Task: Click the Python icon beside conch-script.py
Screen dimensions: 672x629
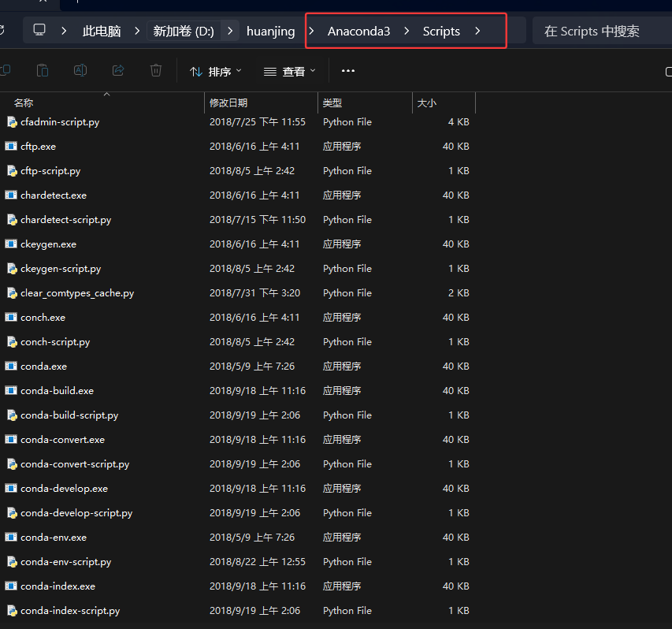Action: (12, 342)
